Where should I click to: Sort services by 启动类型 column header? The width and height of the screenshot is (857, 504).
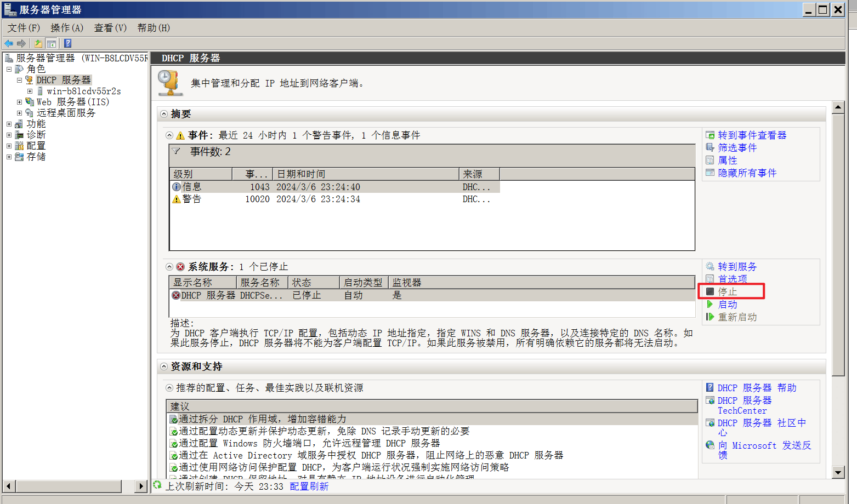coord(364,283)
